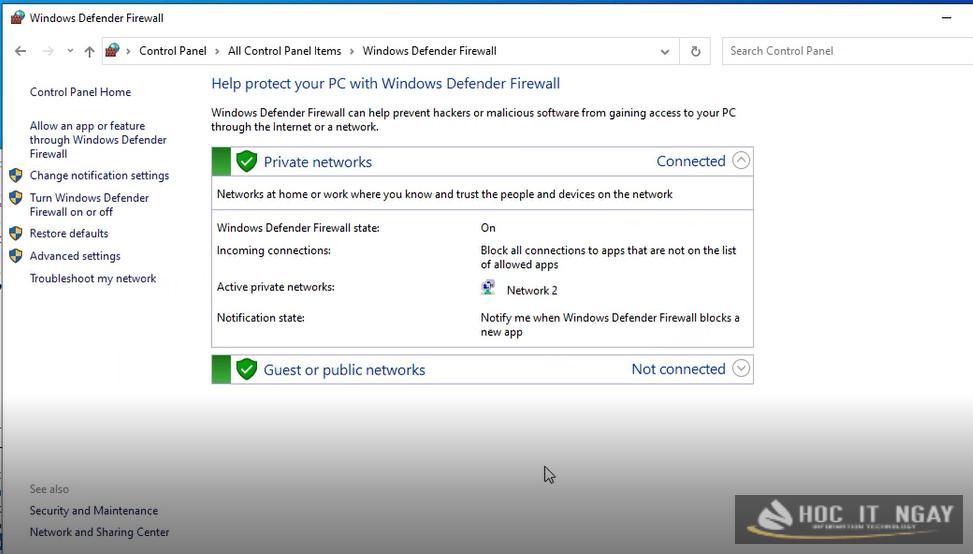This screenshot has width=973, height=554.
Task: Open Network and Sharing Center link
Action: 99,532
